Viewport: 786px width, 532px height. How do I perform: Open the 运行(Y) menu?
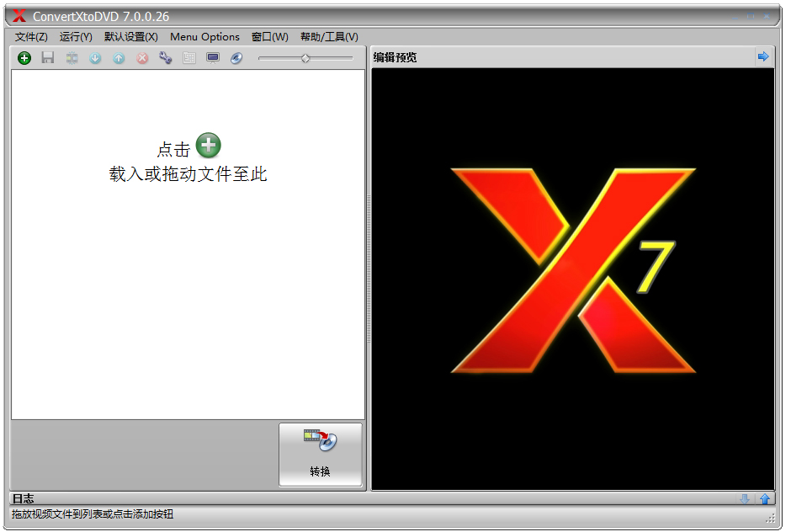[x=76, y=36]
